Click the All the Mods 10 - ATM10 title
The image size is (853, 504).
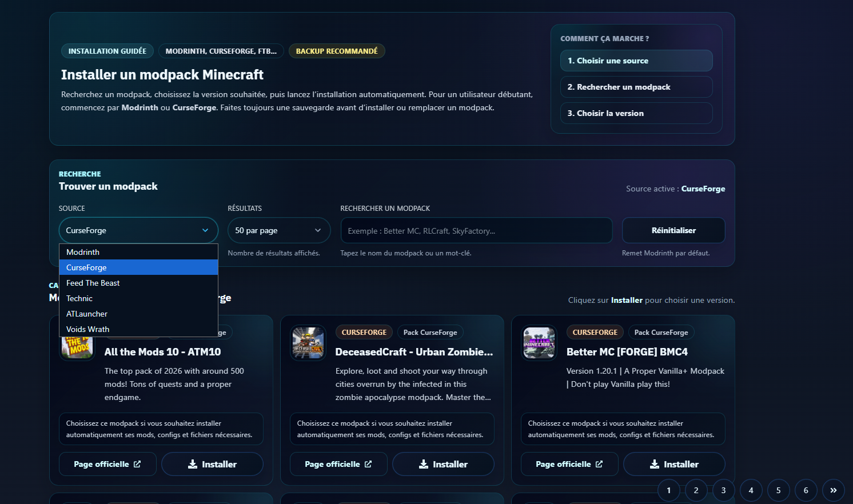(x=162, y=352)
